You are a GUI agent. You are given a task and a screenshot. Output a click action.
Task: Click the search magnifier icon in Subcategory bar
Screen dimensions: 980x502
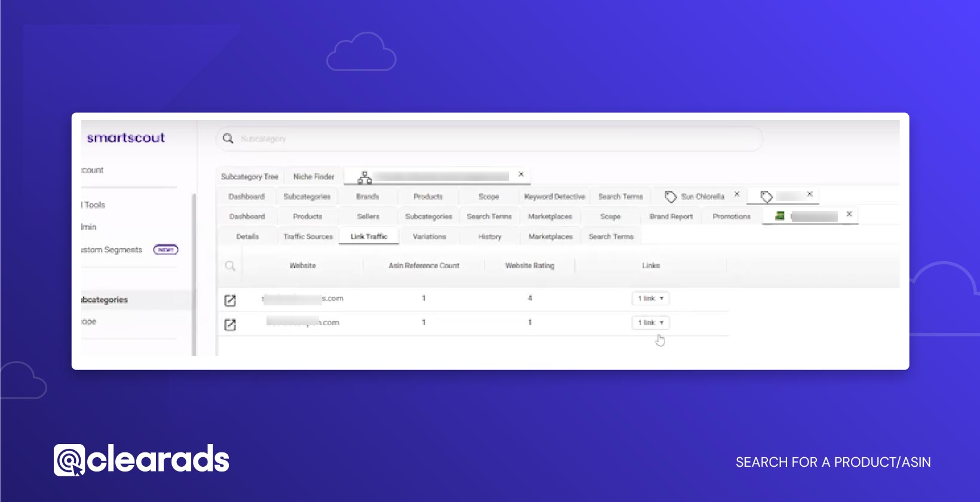(228, 139)
